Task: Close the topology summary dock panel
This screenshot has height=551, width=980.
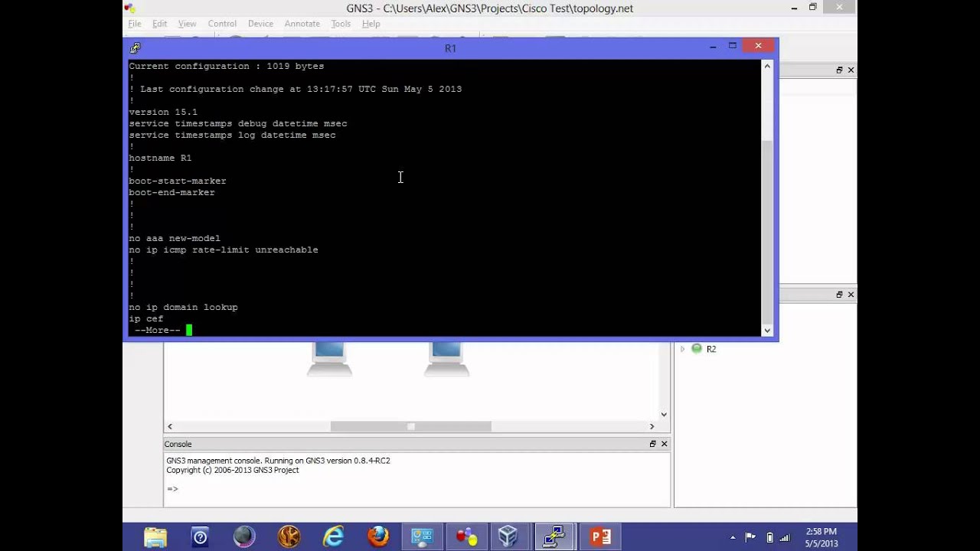Action: 851,295
